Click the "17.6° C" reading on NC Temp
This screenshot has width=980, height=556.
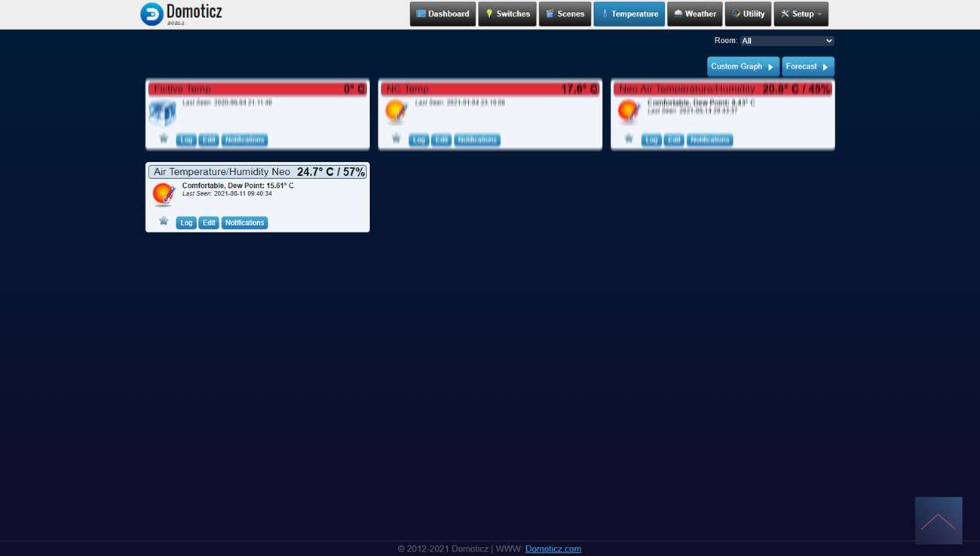click(x=580, y=89)
